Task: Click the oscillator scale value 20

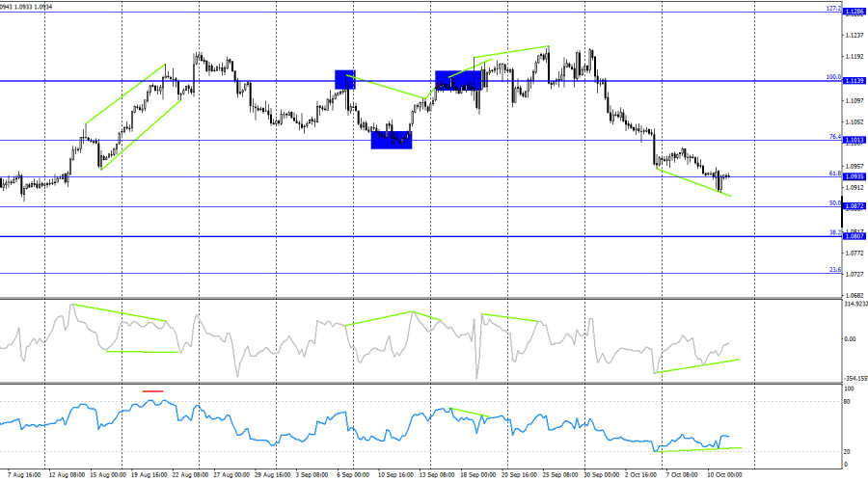Action: pyautogui.click(x=847, y=452)
